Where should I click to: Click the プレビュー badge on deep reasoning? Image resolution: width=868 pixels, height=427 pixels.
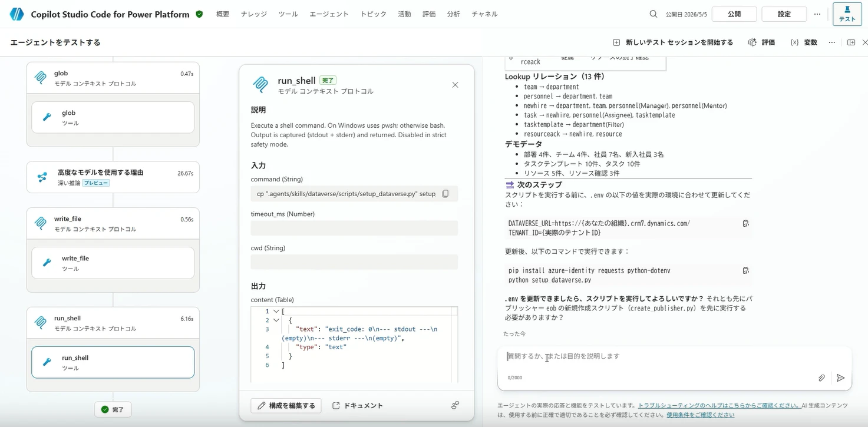(96, 183)
